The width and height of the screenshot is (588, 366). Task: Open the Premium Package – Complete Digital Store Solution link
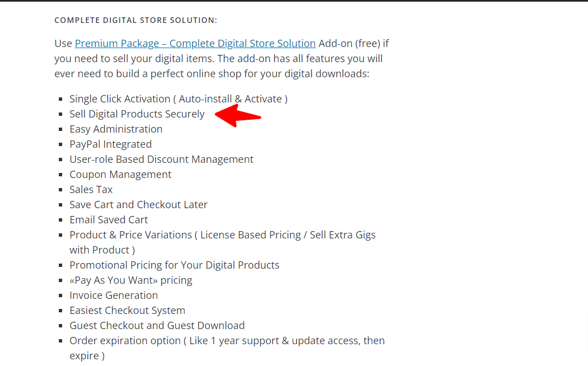coord(195,44)
